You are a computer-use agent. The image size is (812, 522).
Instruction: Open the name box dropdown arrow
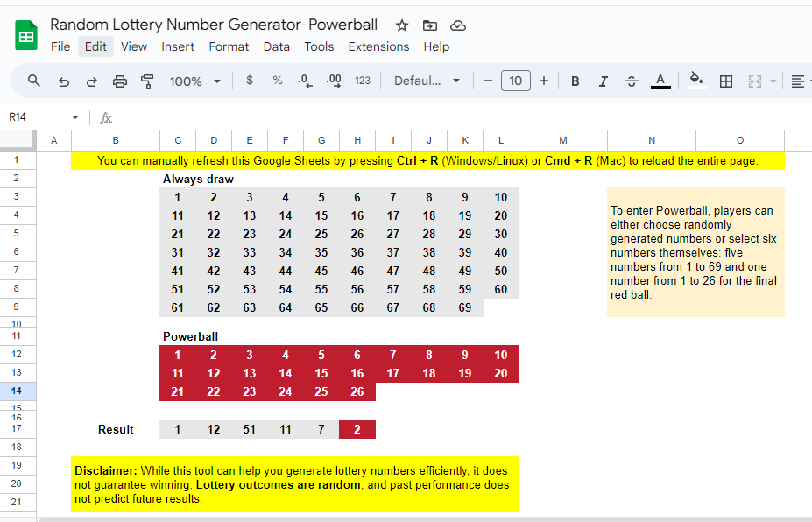pyautogui.click(x=75, y=117)
